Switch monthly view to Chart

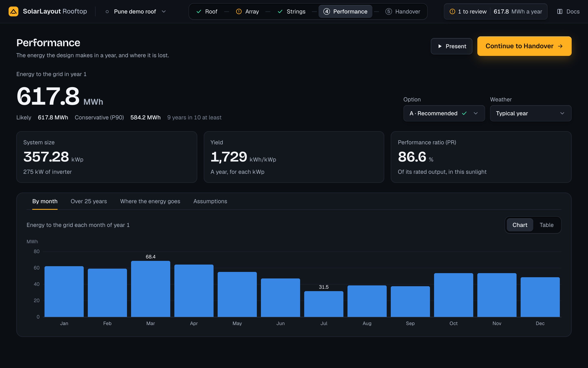(520, 225)
